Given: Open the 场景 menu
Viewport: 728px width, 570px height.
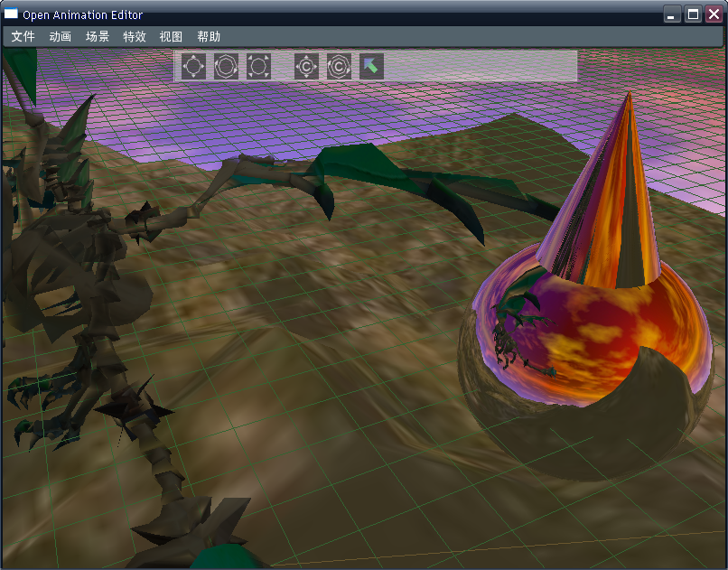Looking at the screenshot, I should point(98,37).
